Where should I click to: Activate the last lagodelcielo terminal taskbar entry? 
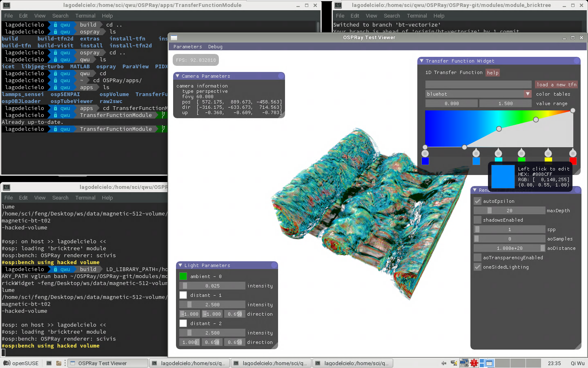pos(353,363)
